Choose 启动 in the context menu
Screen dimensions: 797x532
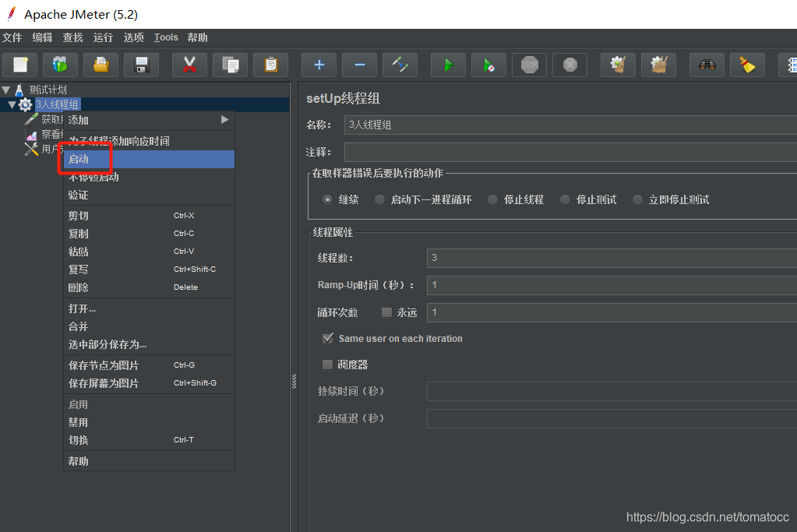(x=149, y=159)
